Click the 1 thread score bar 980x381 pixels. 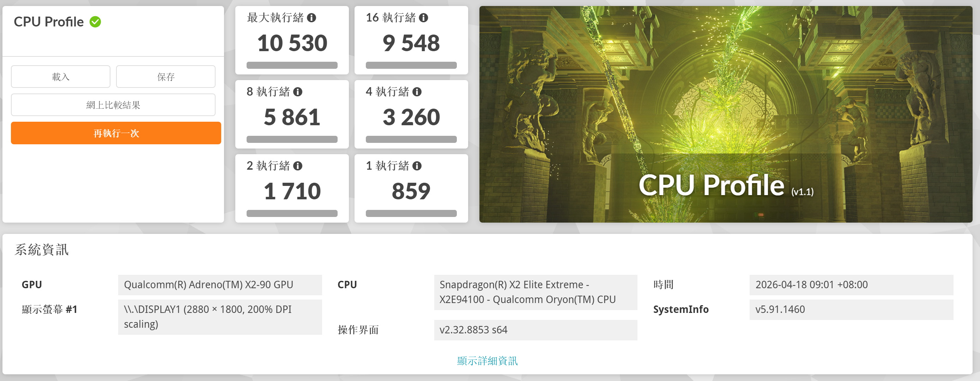(411, 213)
